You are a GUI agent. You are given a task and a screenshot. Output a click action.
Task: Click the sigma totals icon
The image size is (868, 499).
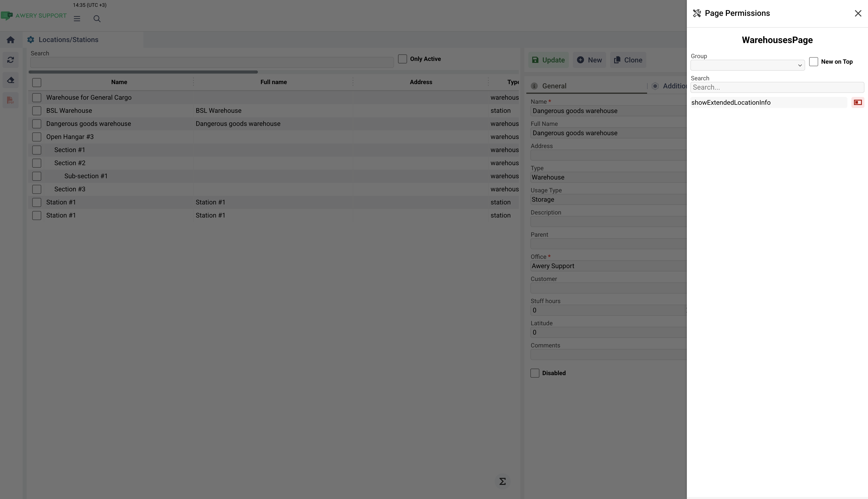point(502,482)
